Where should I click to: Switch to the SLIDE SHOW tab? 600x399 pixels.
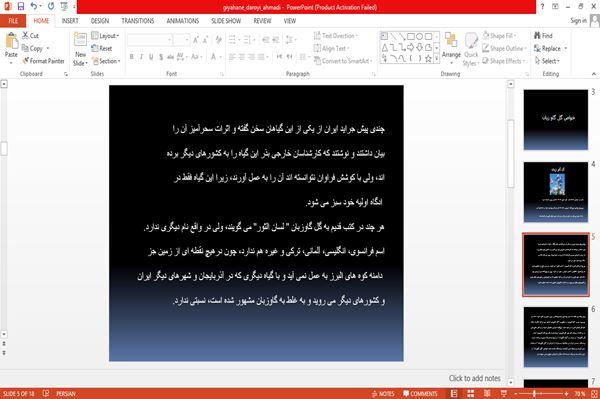pyautogui.click(x=226, y=21)
